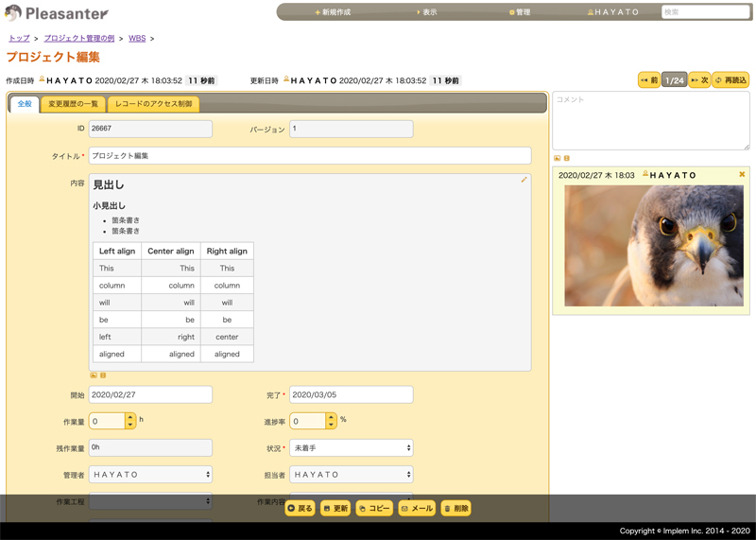Viewport: 756px width, 540px height.
Task: Open the 表示 menu
Action: point(427,12)
